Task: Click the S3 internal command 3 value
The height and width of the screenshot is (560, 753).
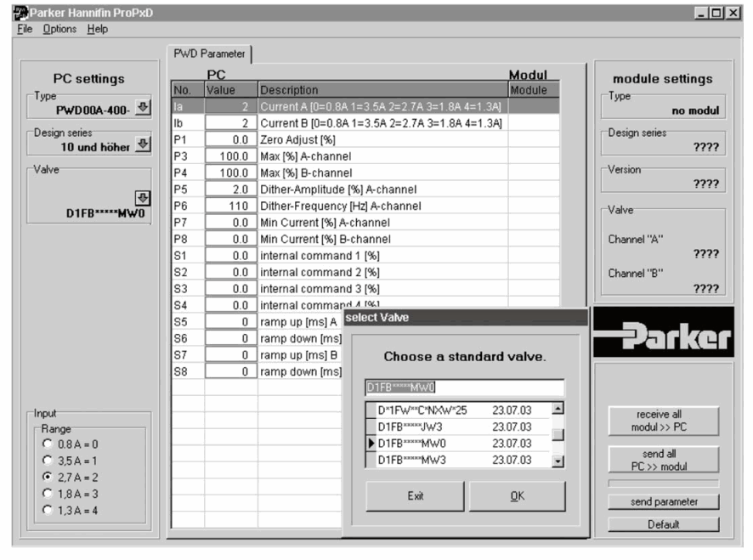Action: coord(230,289)
